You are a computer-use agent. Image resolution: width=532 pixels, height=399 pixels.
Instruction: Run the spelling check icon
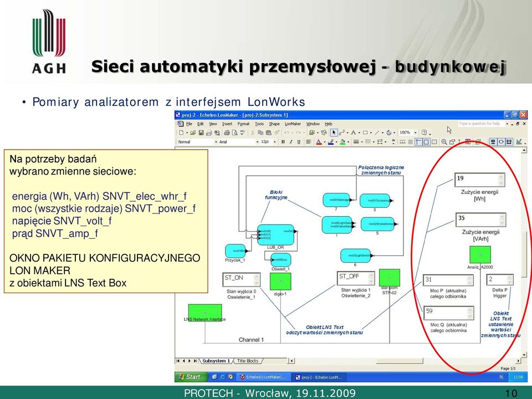243,132
